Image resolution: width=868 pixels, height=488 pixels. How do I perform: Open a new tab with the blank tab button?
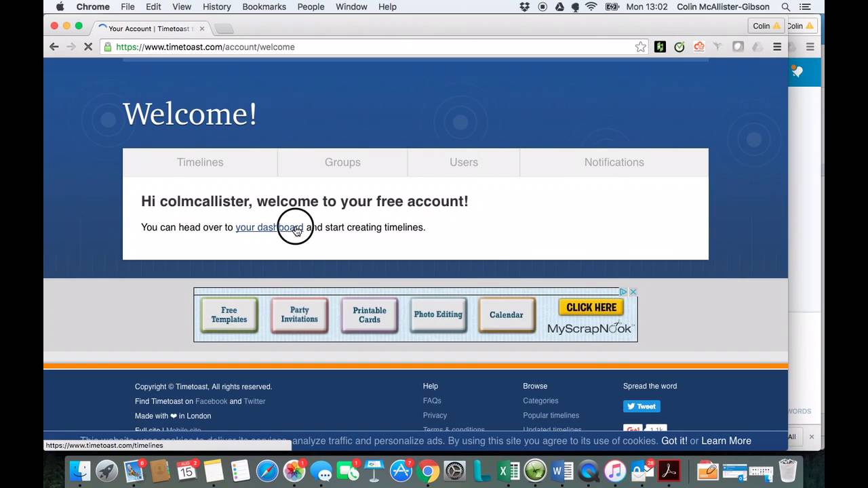224,28
